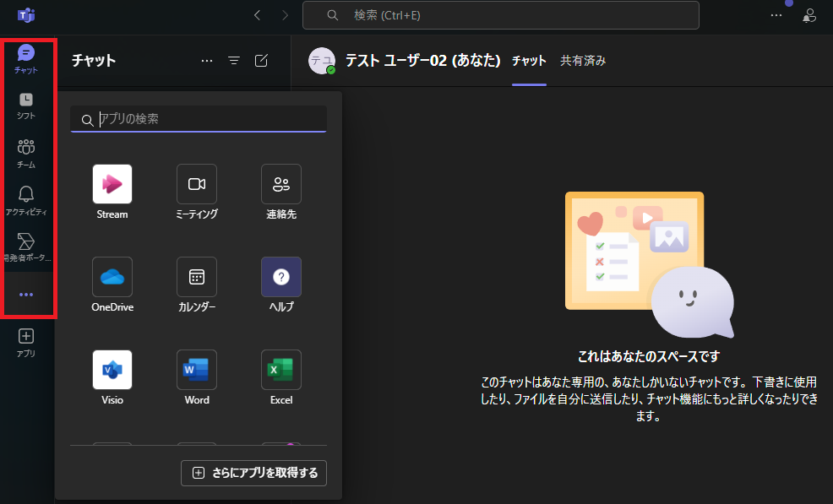
Task: Open the Excel app
Action: tap(281, 378)
